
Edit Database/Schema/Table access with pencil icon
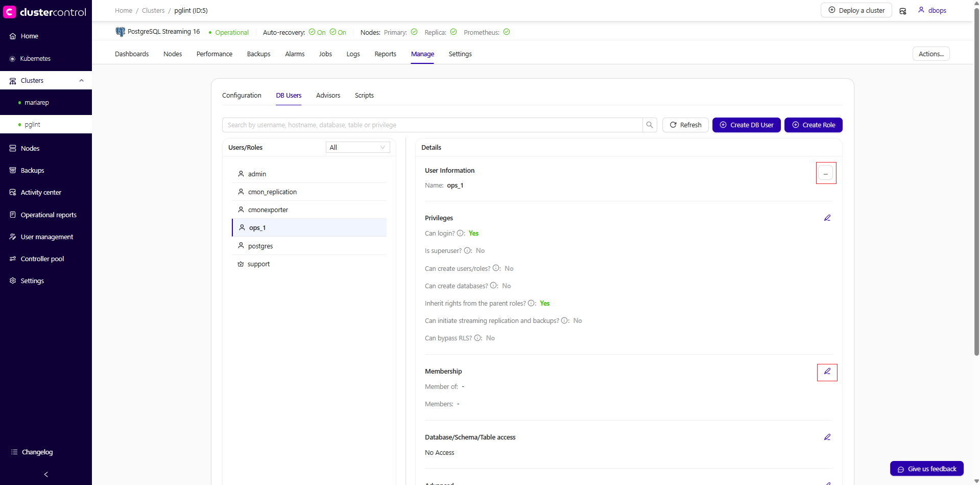point(827,437)
